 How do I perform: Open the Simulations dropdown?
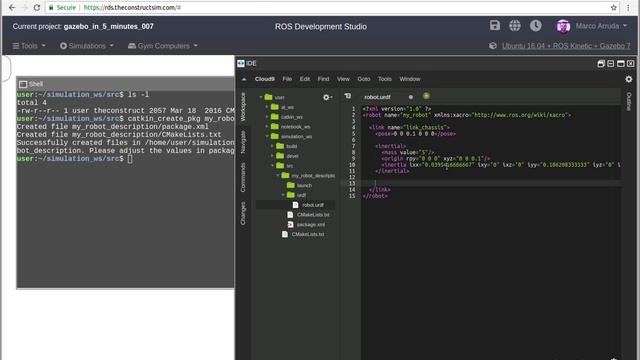tap(87, 46)
